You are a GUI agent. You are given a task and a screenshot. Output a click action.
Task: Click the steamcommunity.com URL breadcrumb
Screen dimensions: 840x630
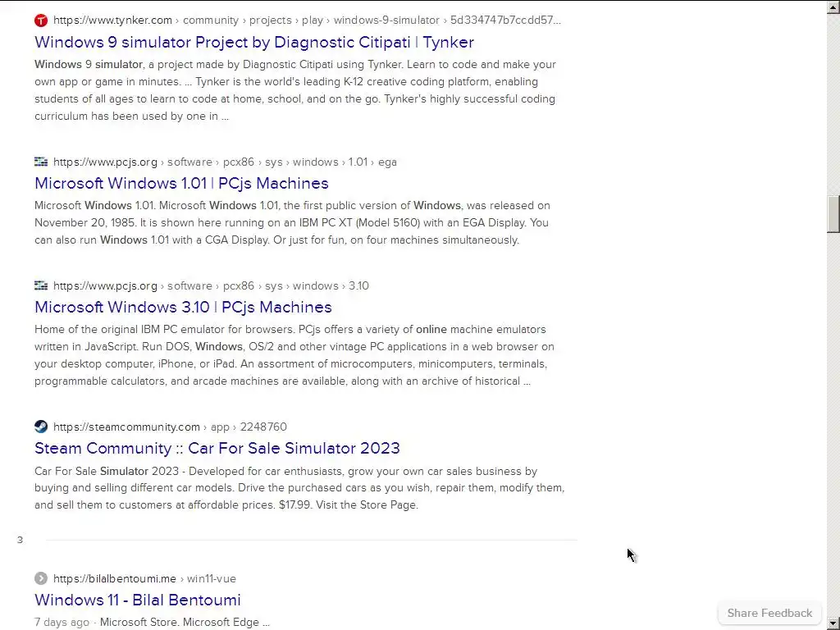(170, 427)
